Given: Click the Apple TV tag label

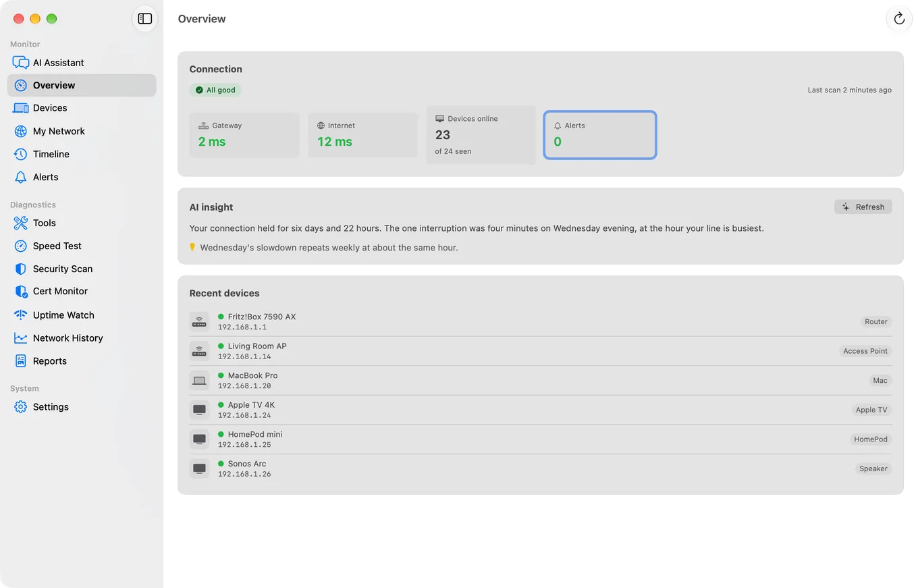Looking at the screenshot, I should 871,410.
